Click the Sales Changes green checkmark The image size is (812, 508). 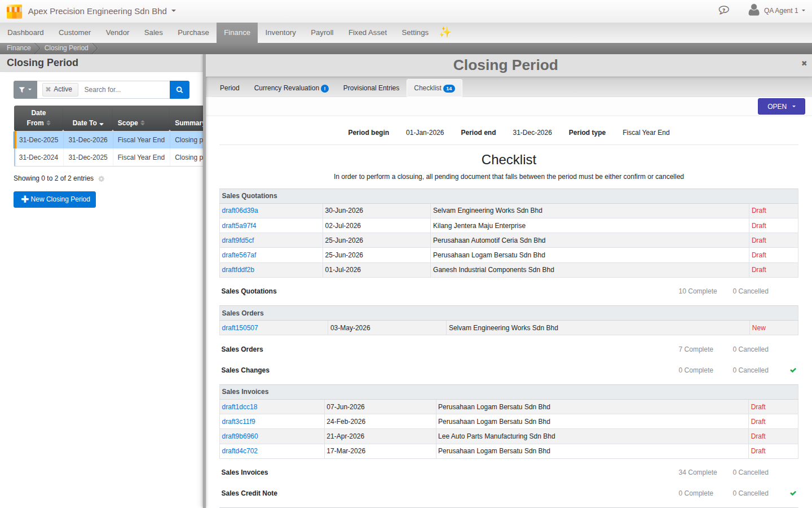[793, 370]
